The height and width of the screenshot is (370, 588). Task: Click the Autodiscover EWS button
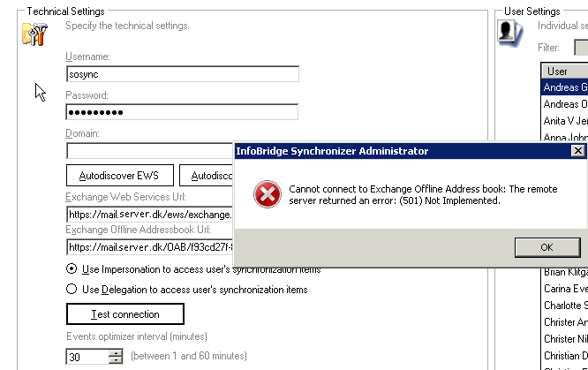(119, 175)
